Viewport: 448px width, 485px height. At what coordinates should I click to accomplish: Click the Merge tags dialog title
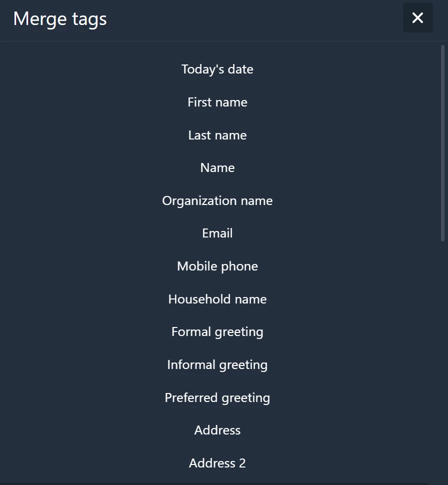click(x=59, y=18)
